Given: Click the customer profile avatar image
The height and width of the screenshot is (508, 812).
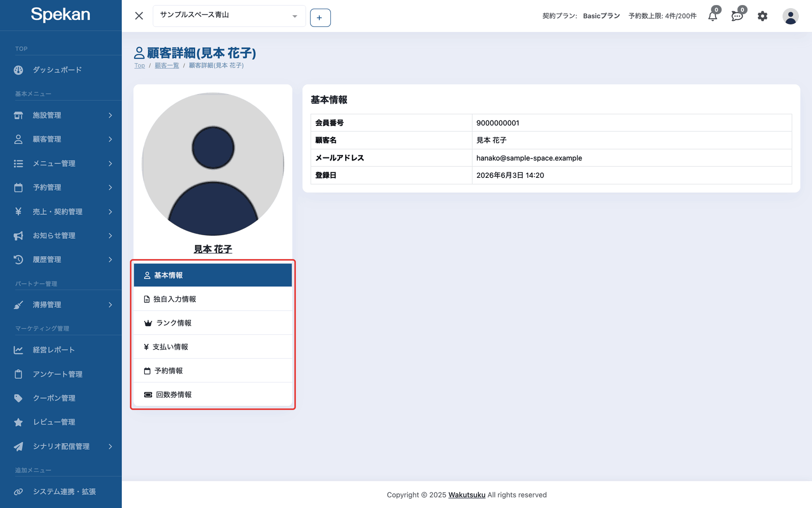Looking at the screenshot, I should coord(213,164).
